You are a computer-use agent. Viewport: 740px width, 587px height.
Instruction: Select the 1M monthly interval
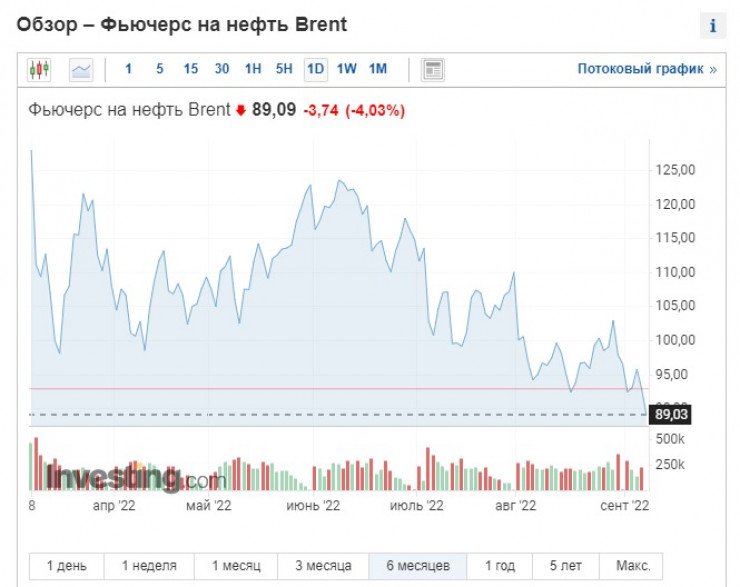tap(377, 70)
